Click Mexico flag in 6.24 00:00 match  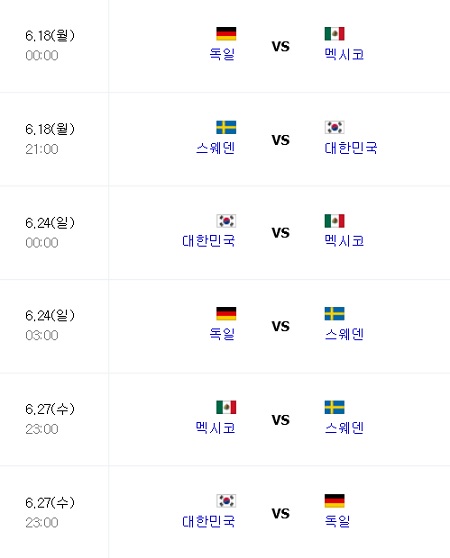tap(334, 221)
